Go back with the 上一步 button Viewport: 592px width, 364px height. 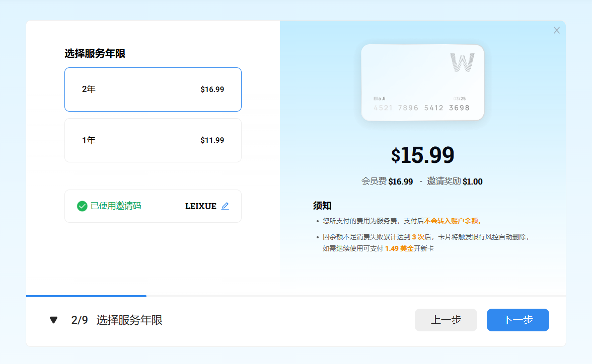[x=446, y=320]
